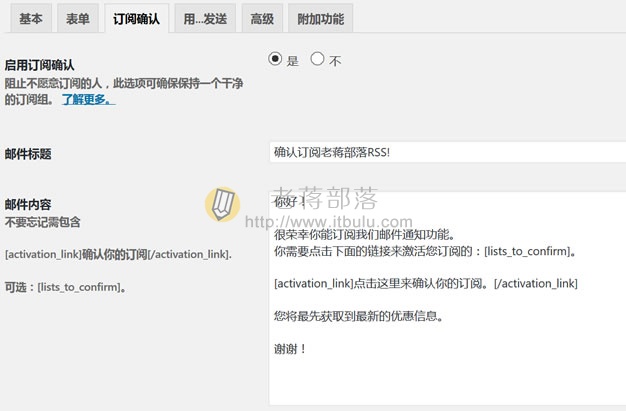The width and height of the screenshot is (626, 411).
Task: Click the line 您将最先获取到最新的优惠信息
Action: click(x=359, y=316)
